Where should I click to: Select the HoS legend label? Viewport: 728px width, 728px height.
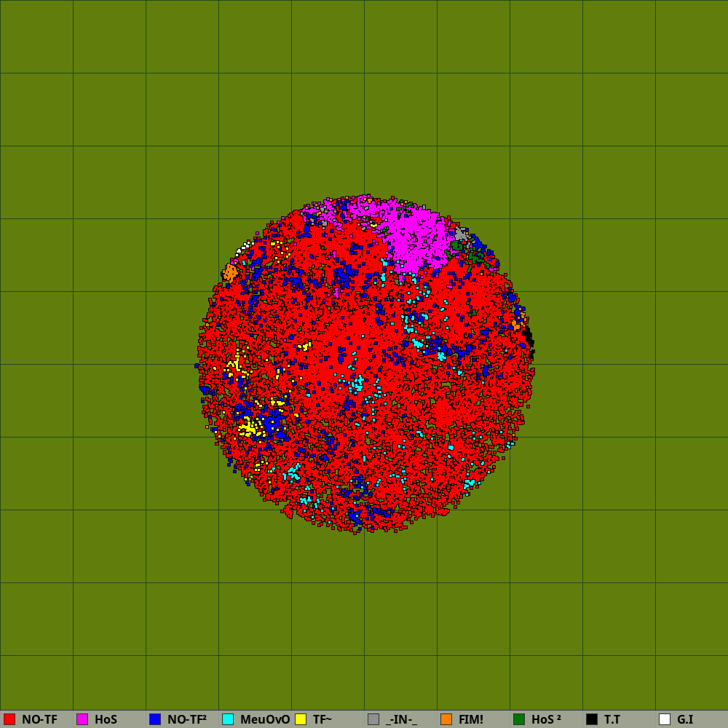tap(106, 720)
